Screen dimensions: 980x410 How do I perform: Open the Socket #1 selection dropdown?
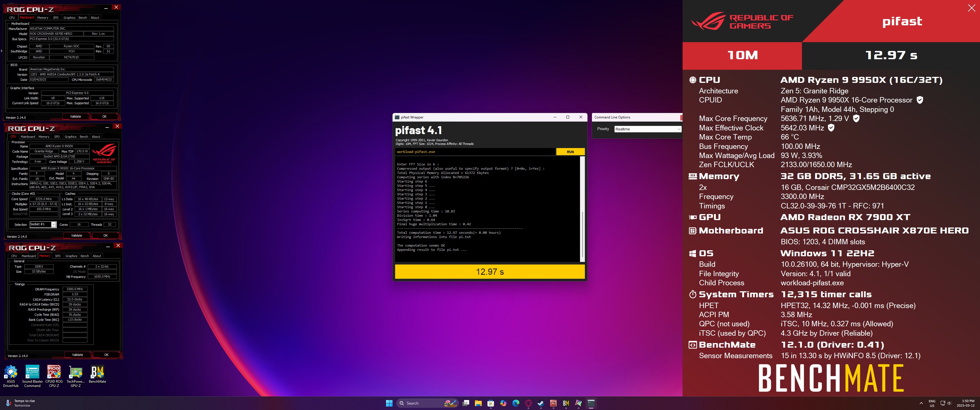[x=43, y=224]
